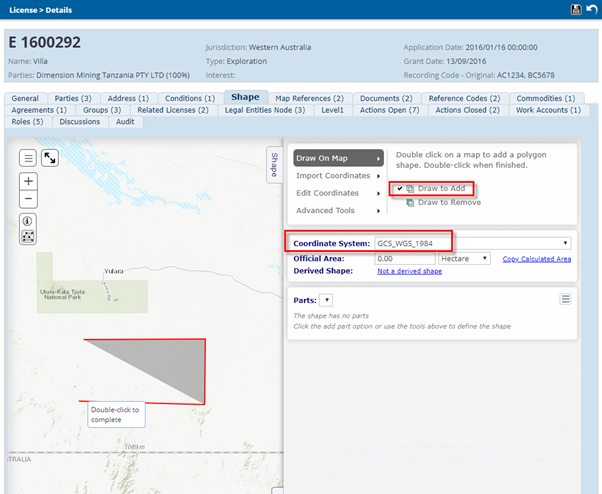The image size is (602, 494).
Task: Open the Groups (3) tab
Action: coord(102,110)
